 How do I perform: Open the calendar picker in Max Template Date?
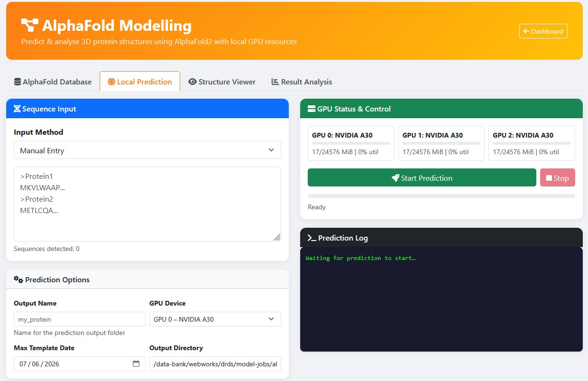coord(136,364)
